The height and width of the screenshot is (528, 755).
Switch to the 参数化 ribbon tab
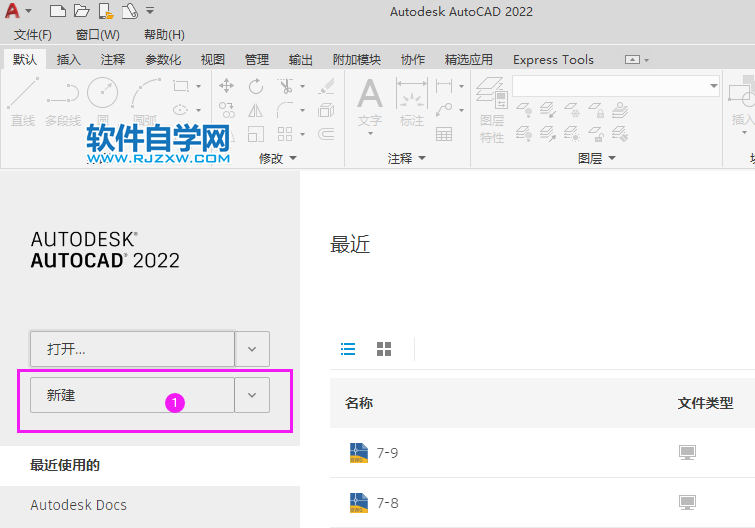[x=163, y=60]
